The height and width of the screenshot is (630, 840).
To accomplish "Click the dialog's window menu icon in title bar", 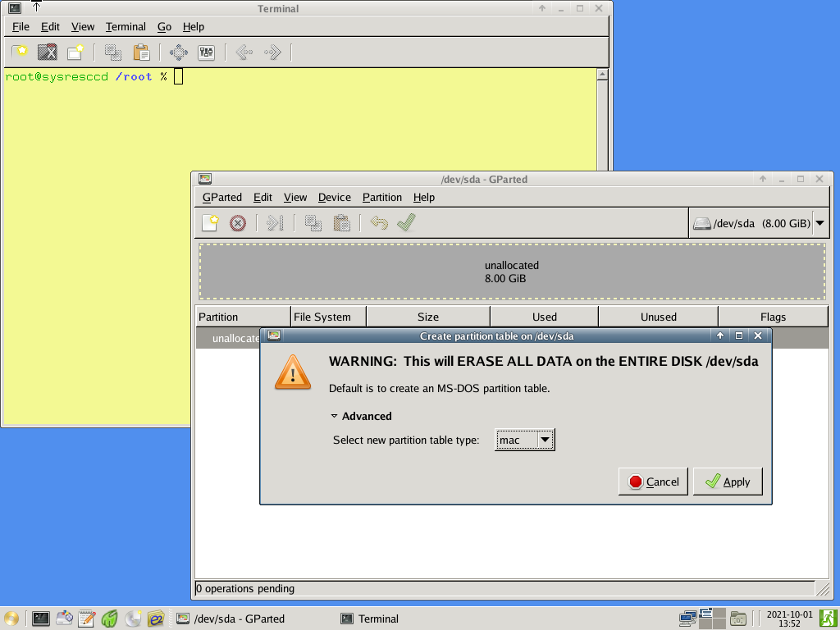I will click(274, 336).
